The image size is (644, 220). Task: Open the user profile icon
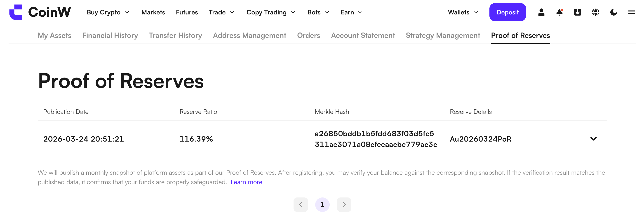point(541,12)
